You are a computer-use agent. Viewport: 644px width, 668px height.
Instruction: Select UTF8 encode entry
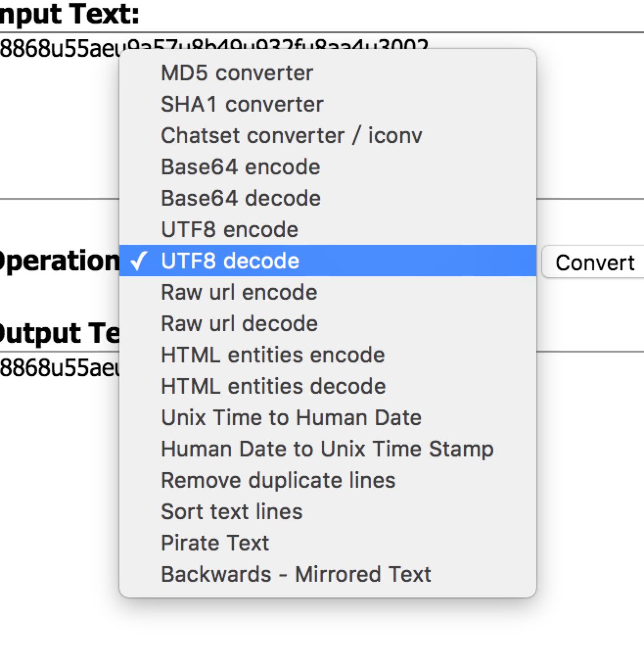(230, 230)
